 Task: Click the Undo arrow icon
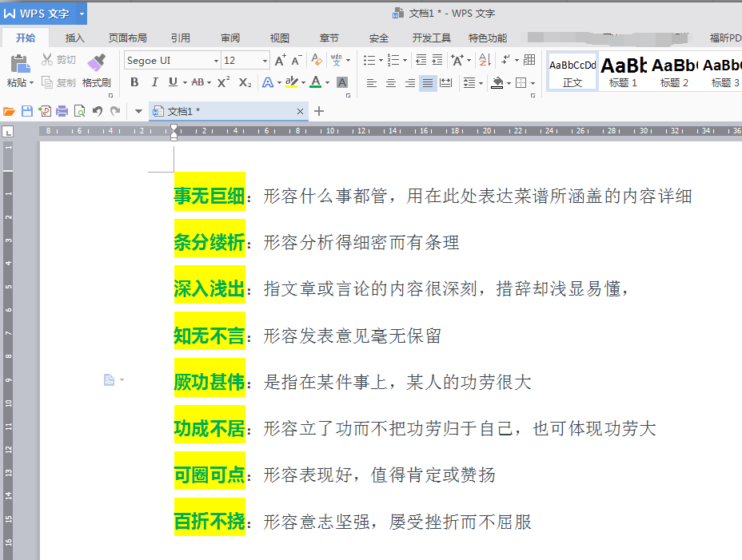point(98,111)
